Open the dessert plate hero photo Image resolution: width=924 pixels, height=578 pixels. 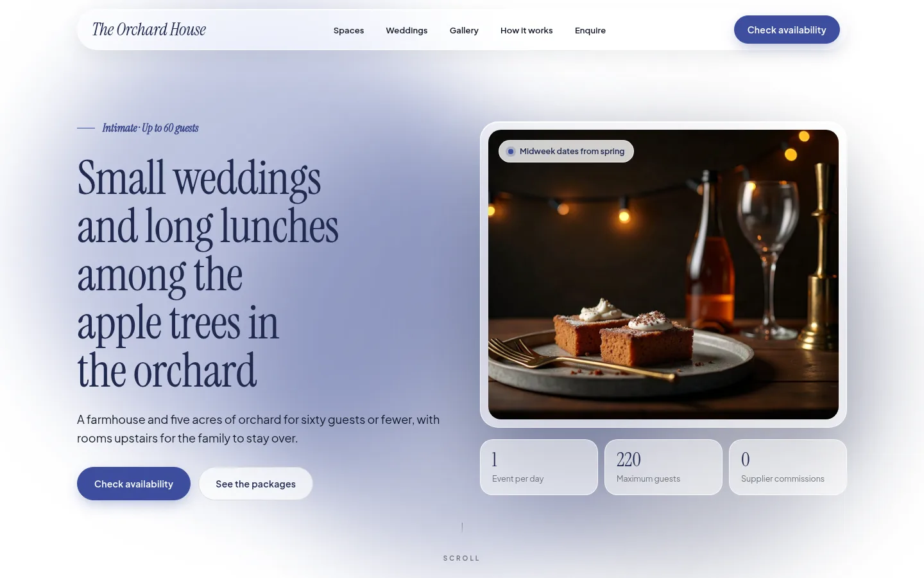[x=663, y=275]
